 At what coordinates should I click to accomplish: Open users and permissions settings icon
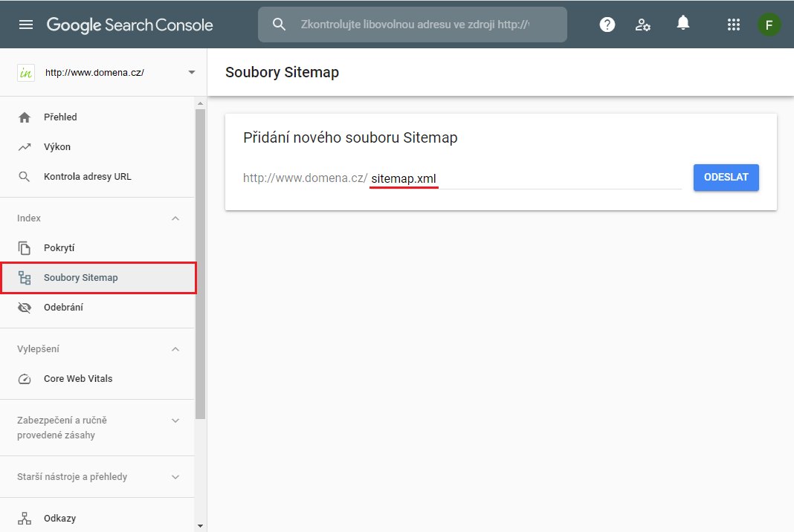(643, 25)
